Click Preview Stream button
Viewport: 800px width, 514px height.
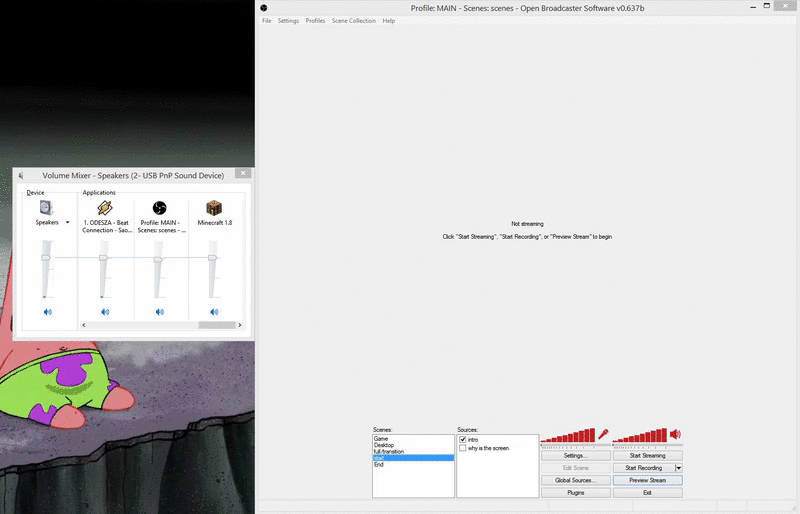coord(647,480)
